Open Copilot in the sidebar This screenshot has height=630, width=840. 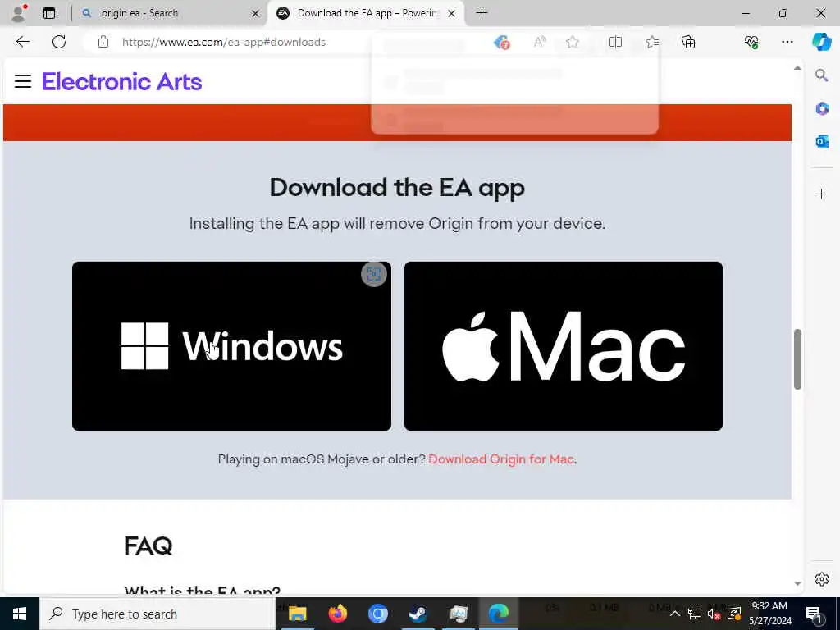coord(822,42)
